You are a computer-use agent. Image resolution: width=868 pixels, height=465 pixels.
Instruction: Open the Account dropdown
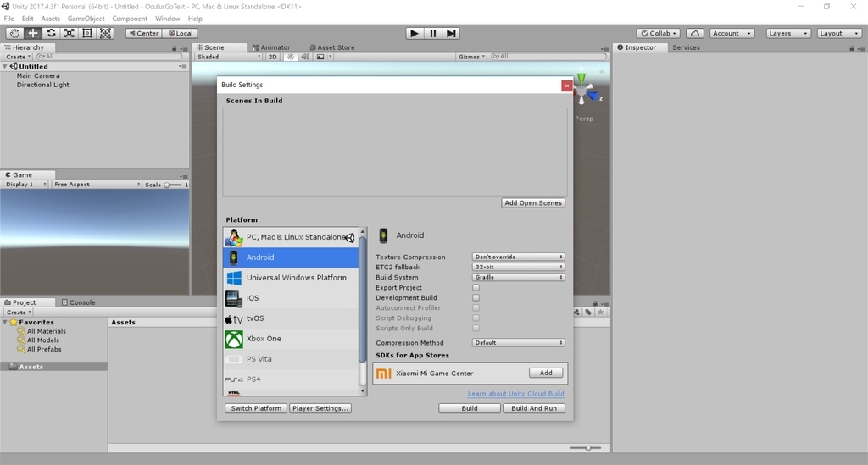coord(732,33)
